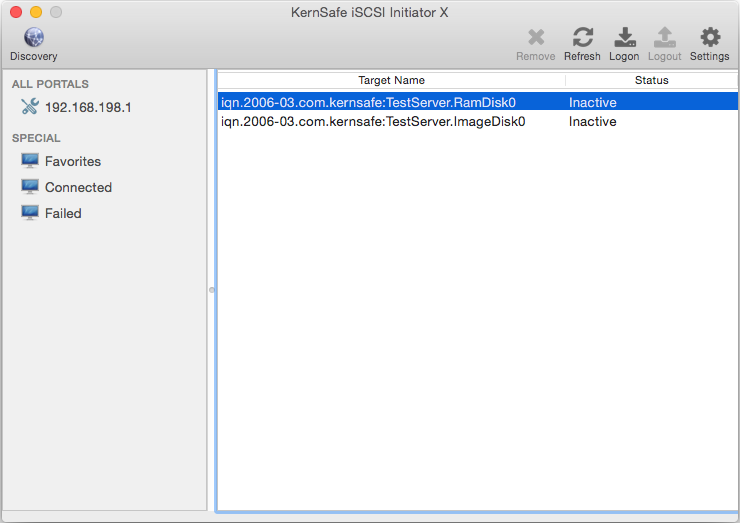Screen dimensions: 740x523
Task: Sort by the Target Name column header
Action: click(391, 80)
